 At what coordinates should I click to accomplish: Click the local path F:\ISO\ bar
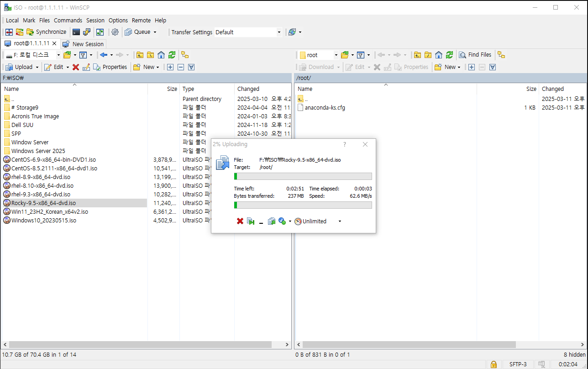pyautogui.click(x=146, y=78)
